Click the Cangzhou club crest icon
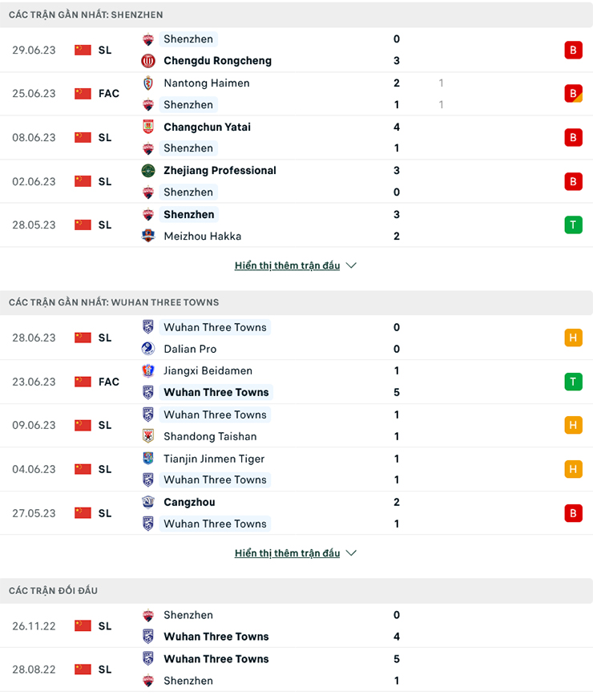The width and height of the screenshot is (593, 700). 148,502
